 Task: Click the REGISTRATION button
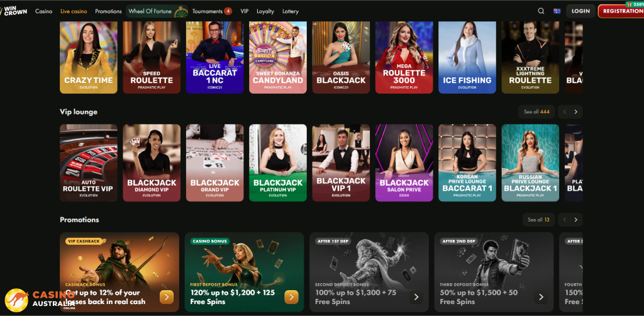coord(621,11)
